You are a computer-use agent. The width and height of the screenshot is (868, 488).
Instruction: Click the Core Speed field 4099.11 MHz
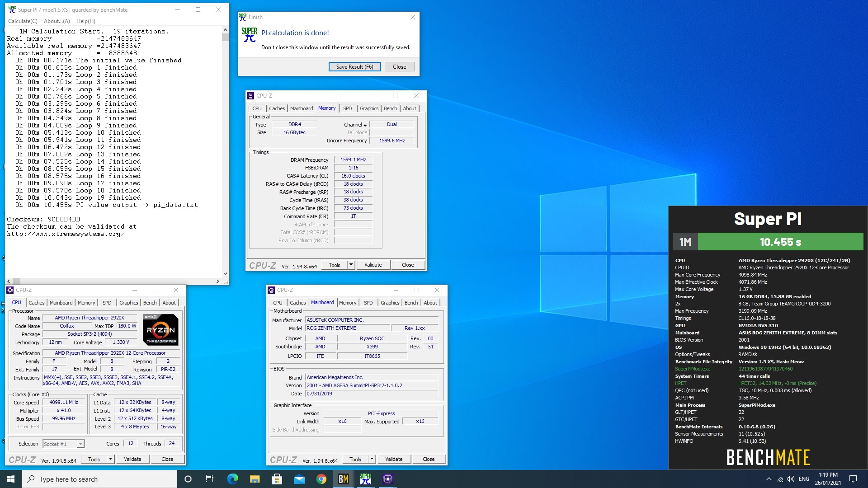click(x=64, y=402)
